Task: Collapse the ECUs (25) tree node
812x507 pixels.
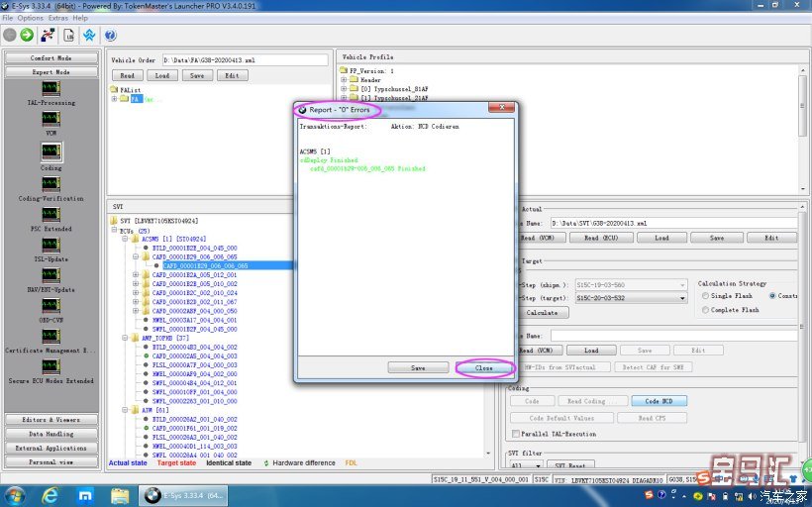Action: pos(114,230)
